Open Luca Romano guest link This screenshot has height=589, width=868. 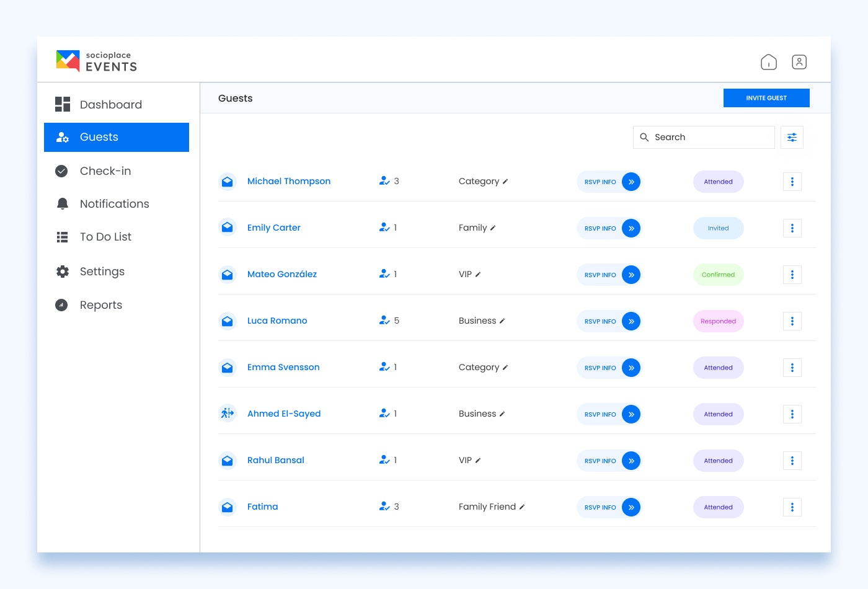pos(277,321)
